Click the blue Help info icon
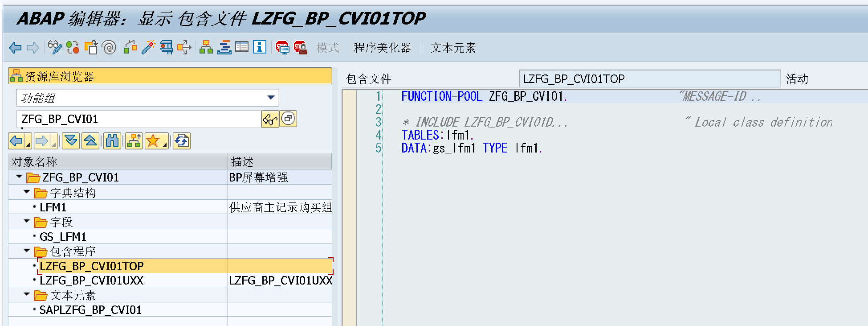868x326 pixels. click(x=260, y=47)
